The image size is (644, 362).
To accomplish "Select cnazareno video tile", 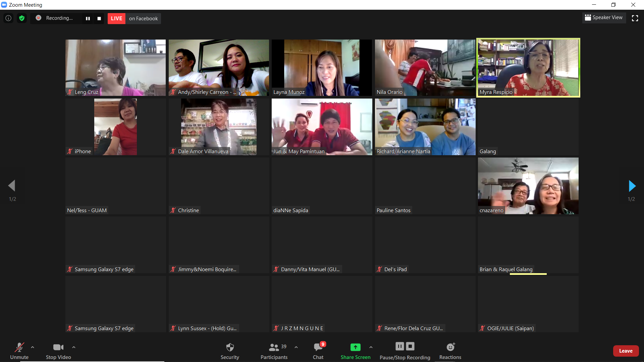I will click(528, 186).
